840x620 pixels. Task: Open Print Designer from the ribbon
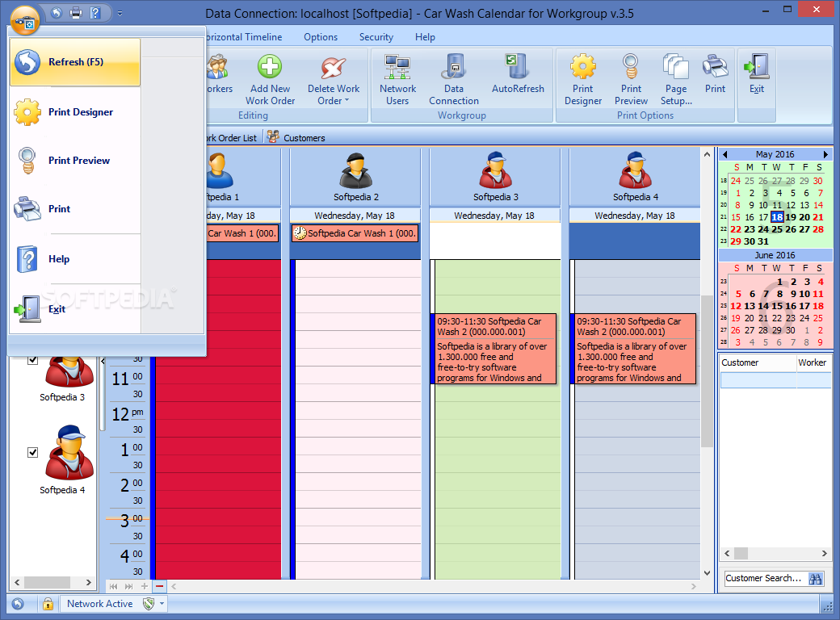pyautogui.click(x=583, y=80)
